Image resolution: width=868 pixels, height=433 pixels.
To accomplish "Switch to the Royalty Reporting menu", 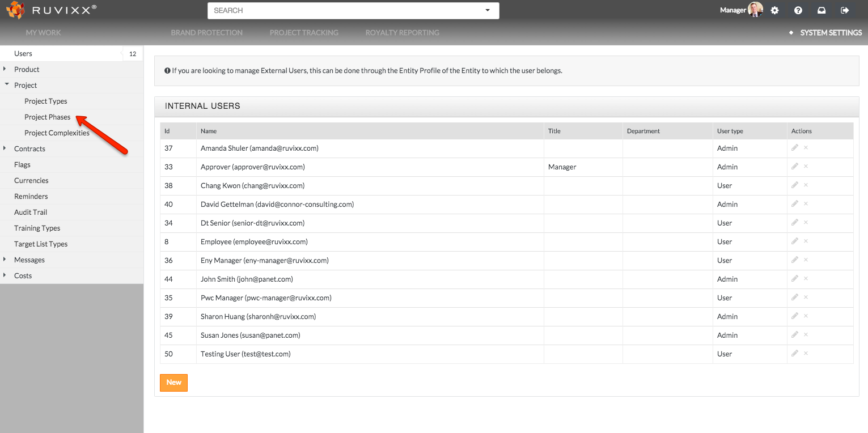I will click(402, 33).
